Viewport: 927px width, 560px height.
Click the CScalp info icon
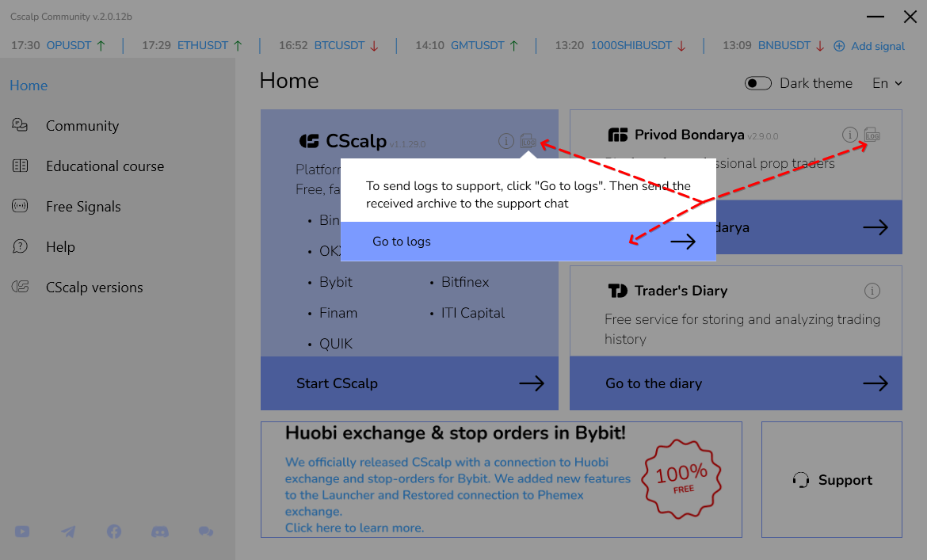pyautogui.click(x=506, y=141)
